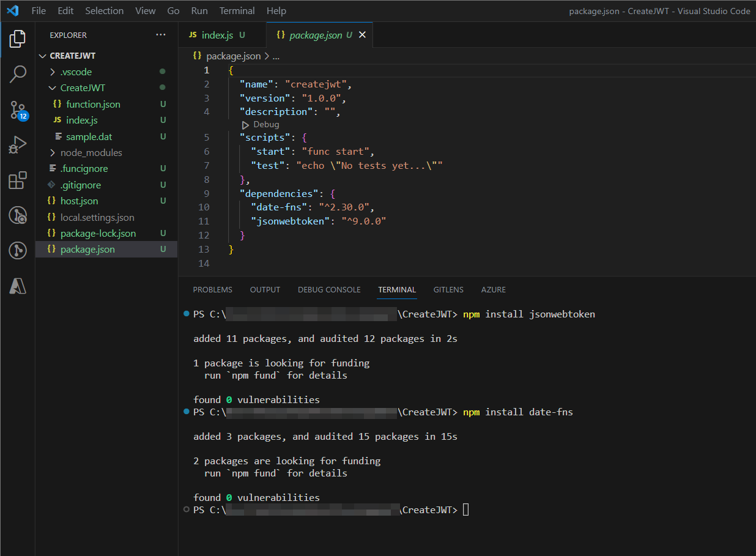Screen dimensions: 756x556
Task: Open sample.dat in the explorer
Action: pos(106,137)
